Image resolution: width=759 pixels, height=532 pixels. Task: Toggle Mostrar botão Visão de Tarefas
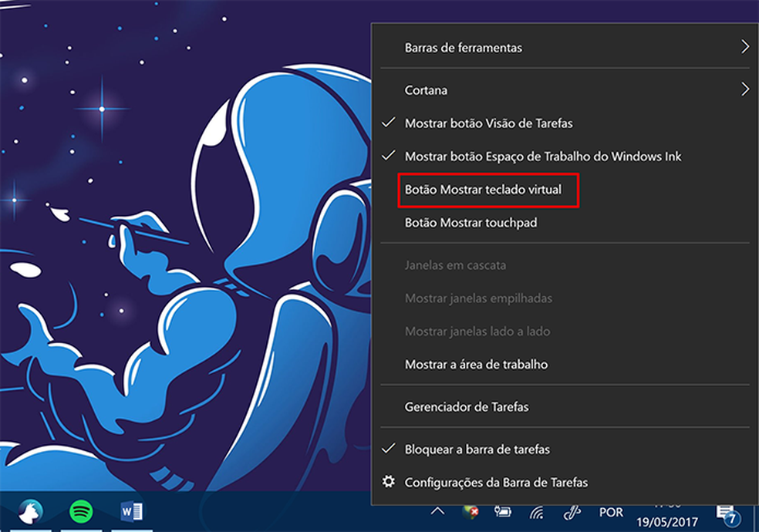[x=565, y=123]
